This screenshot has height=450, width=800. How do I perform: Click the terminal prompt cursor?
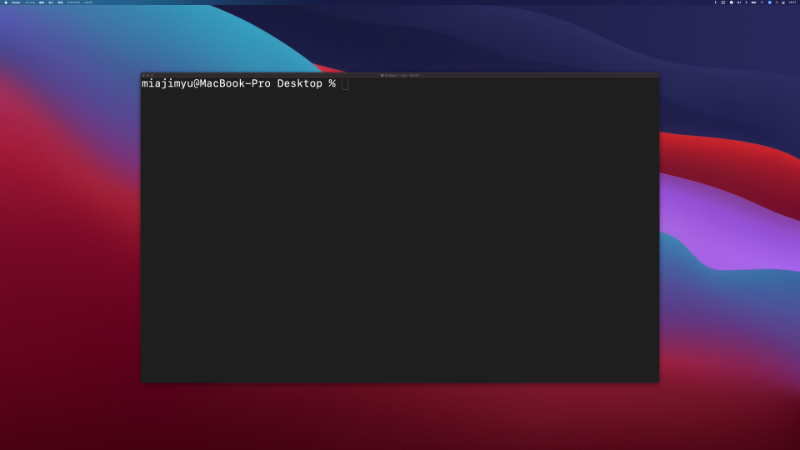point(345,84)
